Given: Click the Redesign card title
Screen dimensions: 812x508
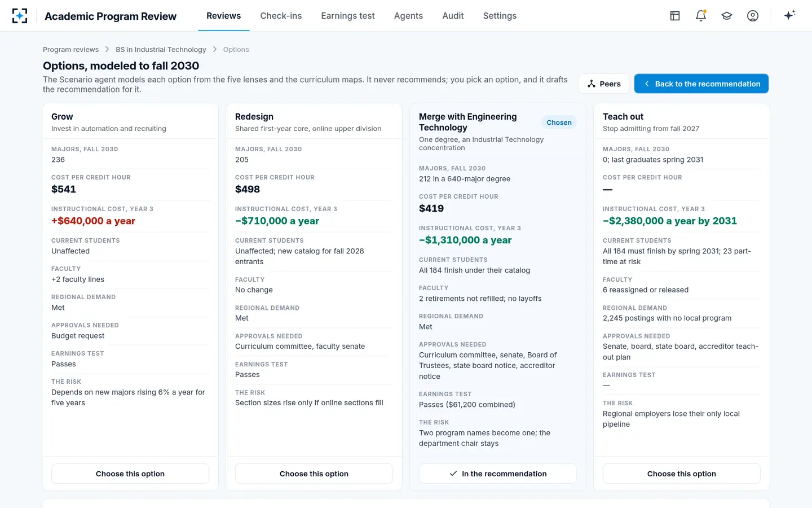Looking at the screenshot, I should (254, 117).
